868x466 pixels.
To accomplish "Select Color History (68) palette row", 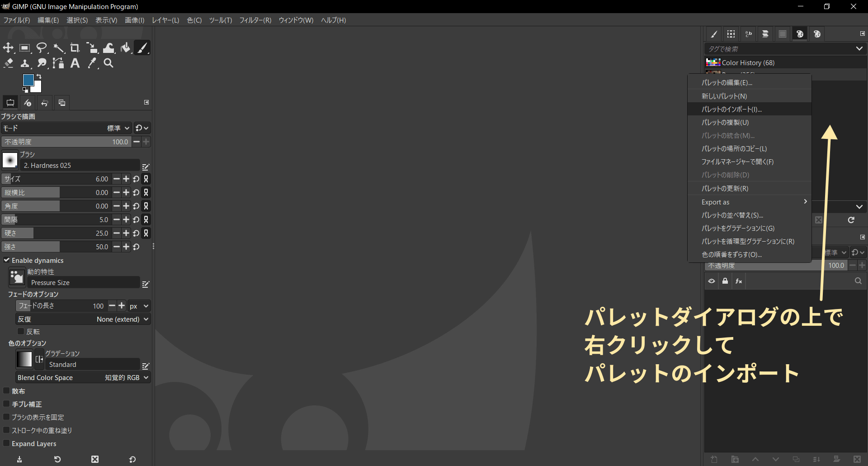I will coord(785,62).
